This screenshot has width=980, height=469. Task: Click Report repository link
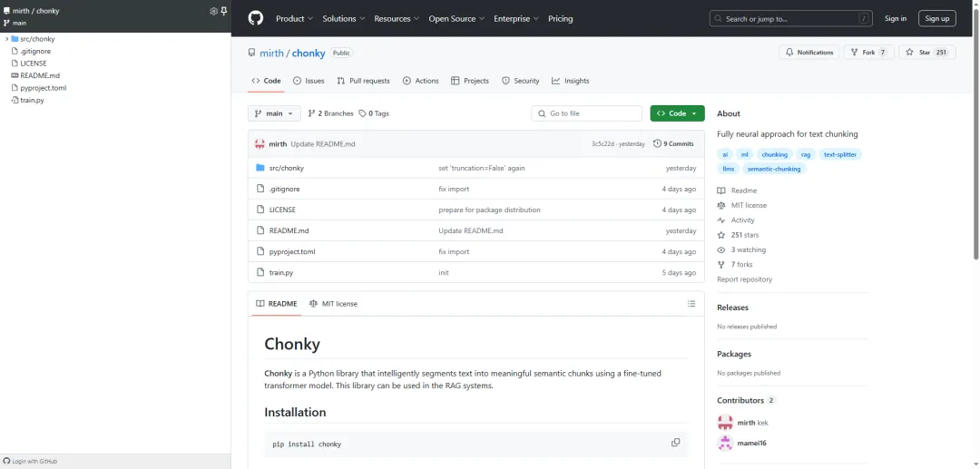point(744,279)
